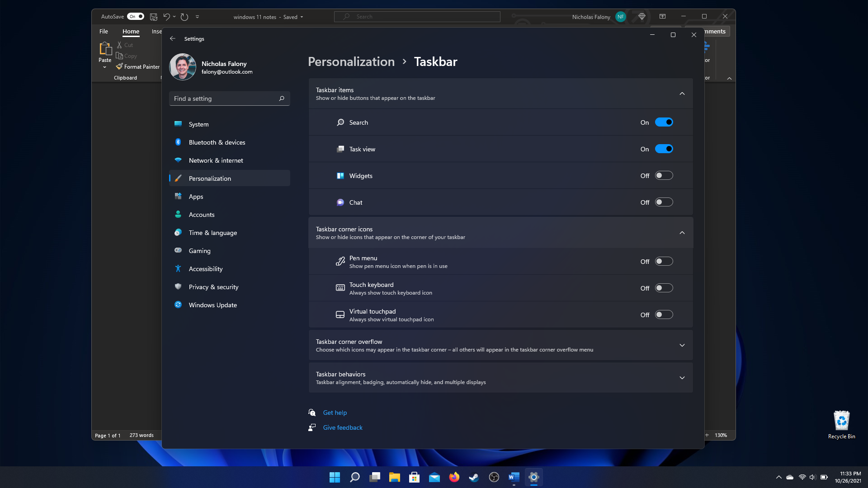Collapse the Taskbar items section
This screenshot has width=868, height=488.
[682, 94]
